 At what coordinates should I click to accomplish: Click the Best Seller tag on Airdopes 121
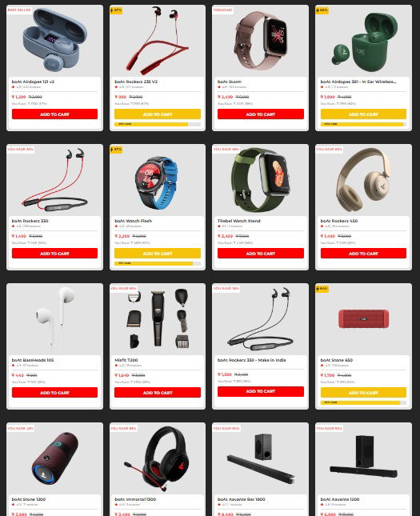(x=19, y=10)
